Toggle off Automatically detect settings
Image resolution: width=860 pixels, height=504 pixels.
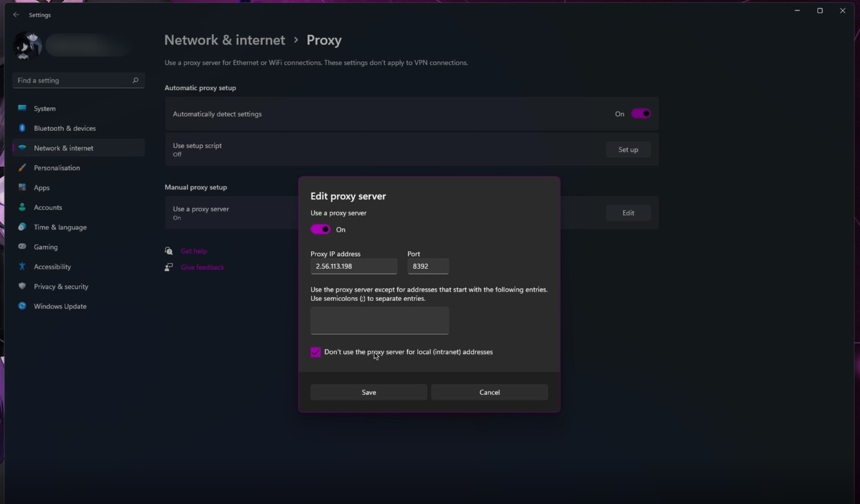pyautogui.click(x=640, y=113)
